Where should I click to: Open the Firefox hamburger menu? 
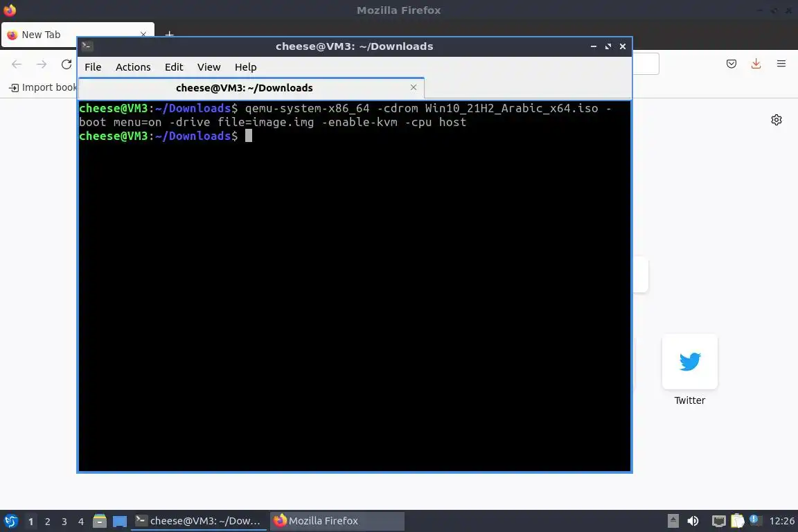781,64
